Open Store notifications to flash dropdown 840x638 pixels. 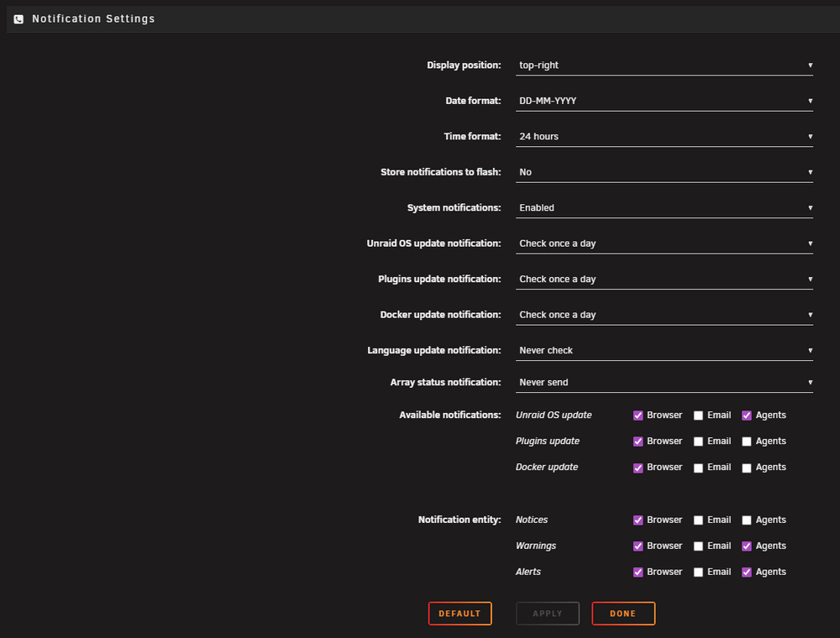664,172
